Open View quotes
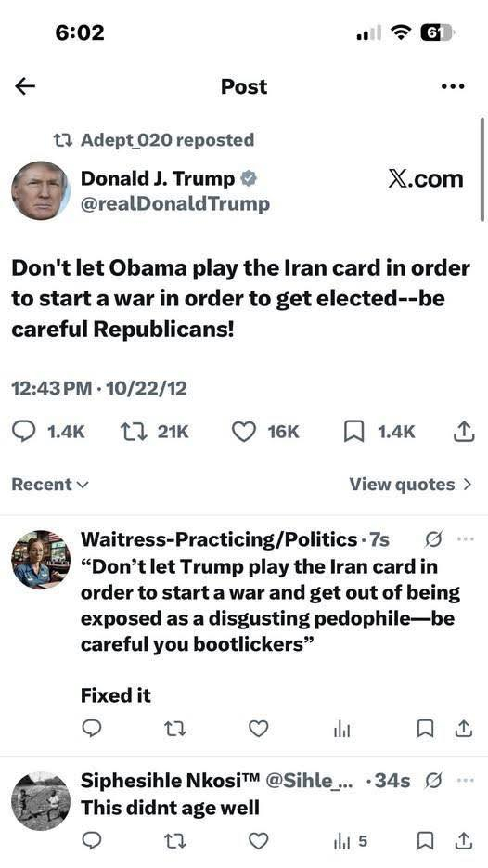 point(411,485)
